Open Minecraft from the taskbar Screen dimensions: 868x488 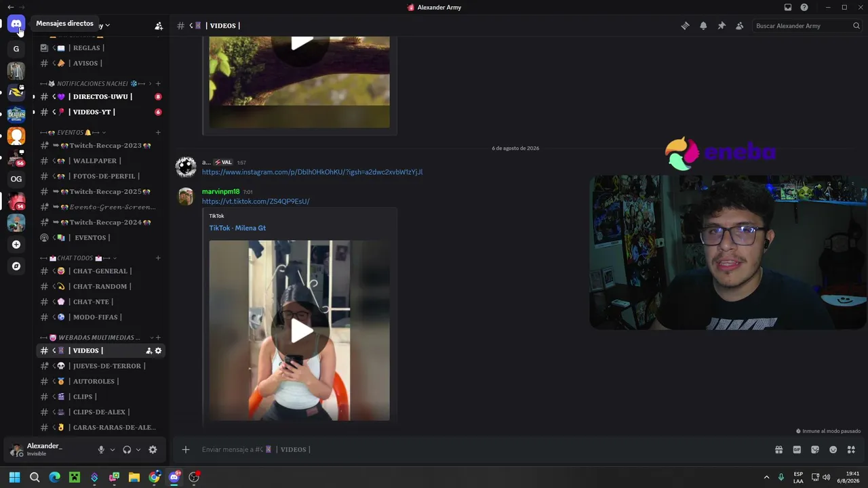(x=75, y=477)
